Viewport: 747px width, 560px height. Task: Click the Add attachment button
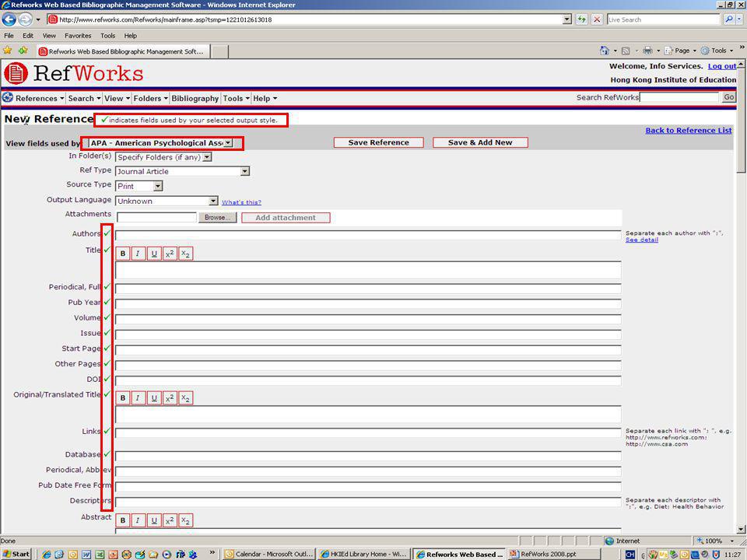point(286,218)
